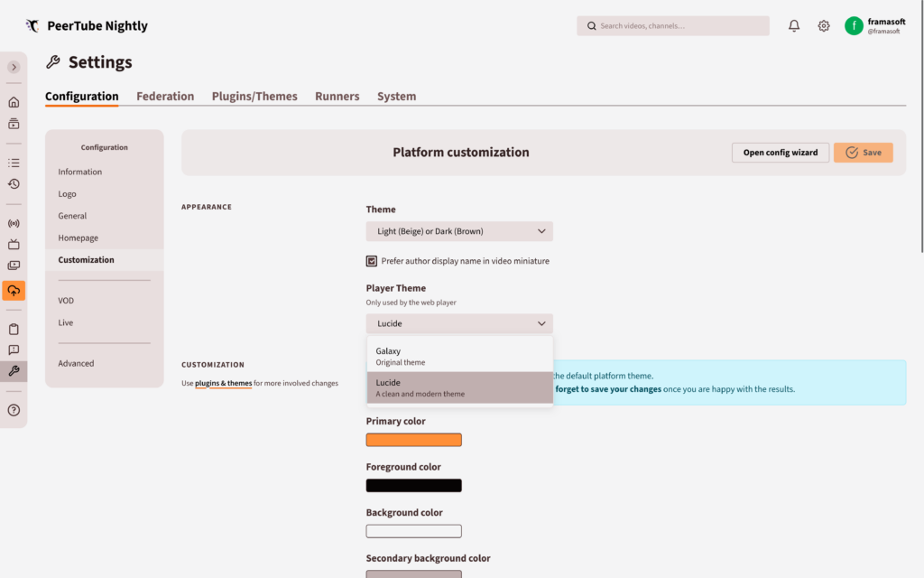Open the wrench administration icon
Screen dimensions: 924x578
(14, 372)
